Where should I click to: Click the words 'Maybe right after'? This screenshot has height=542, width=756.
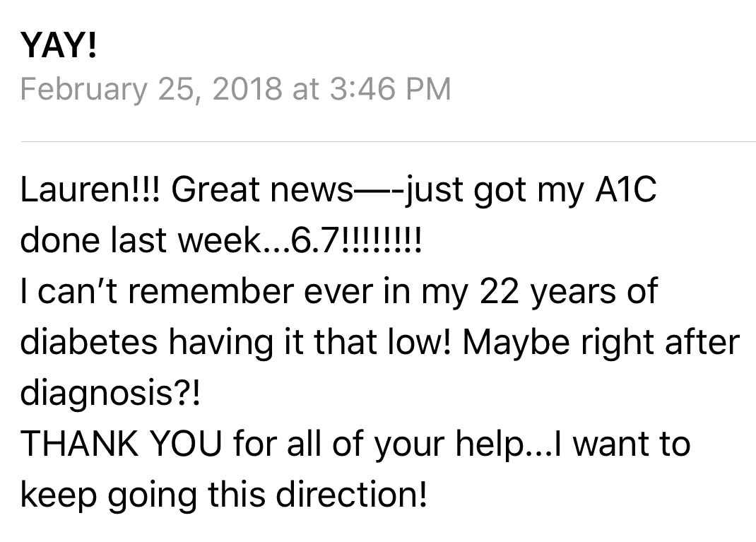tap(601, 343)
